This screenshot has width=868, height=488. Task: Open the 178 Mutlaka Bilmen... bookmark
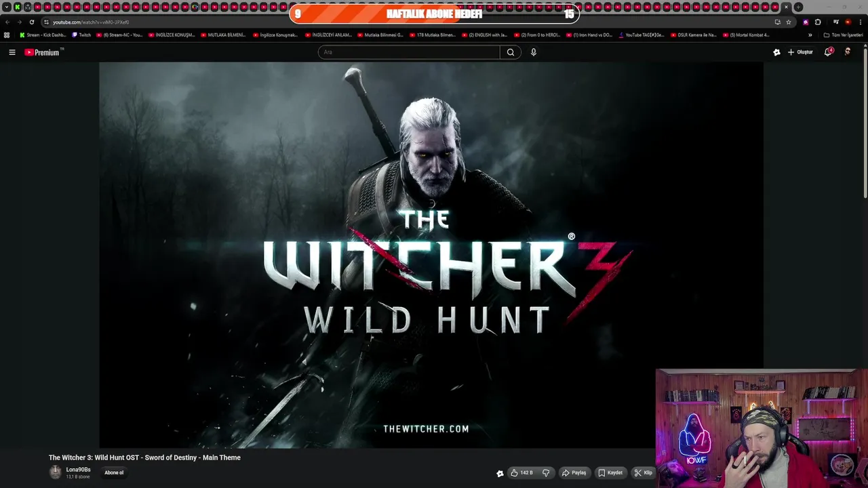click(433, 35)
